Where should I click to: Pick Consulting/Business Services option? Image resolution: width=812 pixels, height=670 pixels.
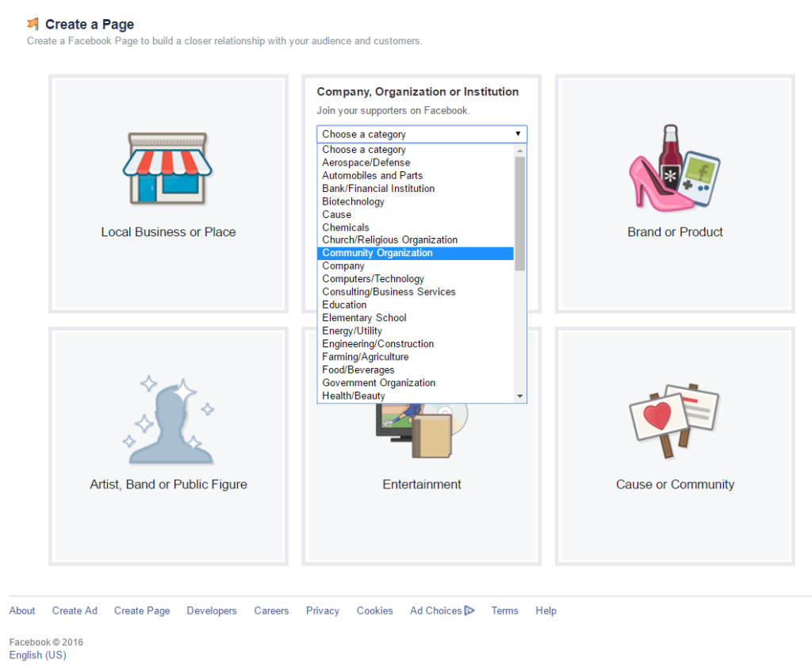(416, 292)
